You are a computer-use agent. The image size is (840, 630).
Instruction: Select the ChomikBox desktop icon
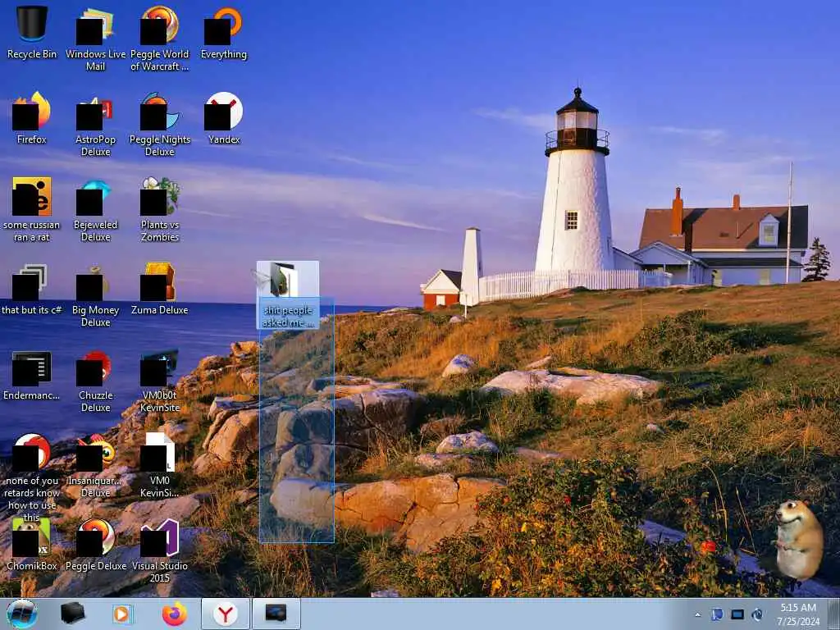click(32, 544)
